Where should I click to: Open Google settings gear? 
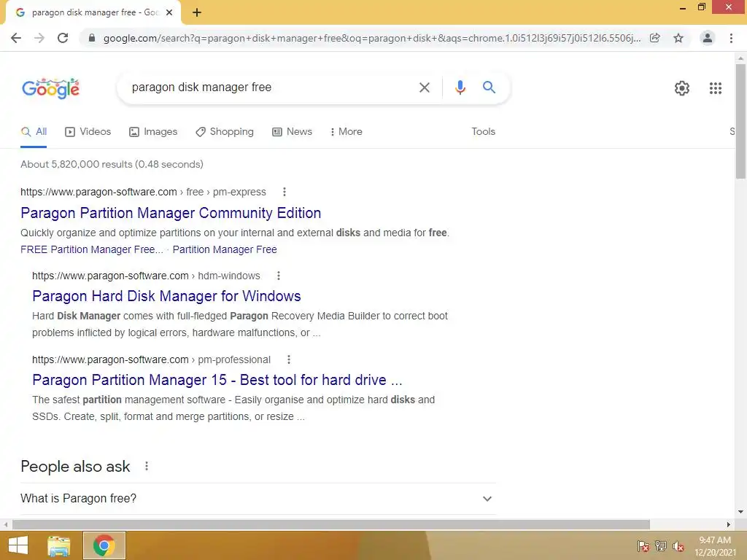tap(682, 88)
